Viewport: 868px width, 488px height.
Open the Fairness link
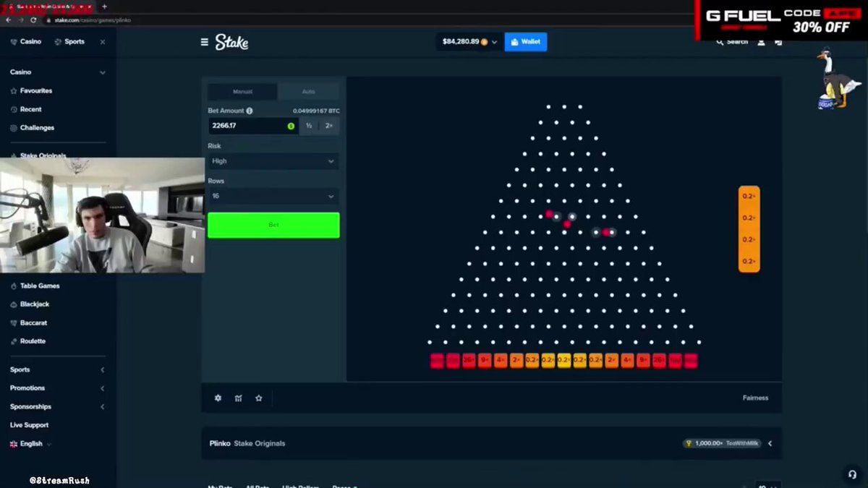point(755,398)
